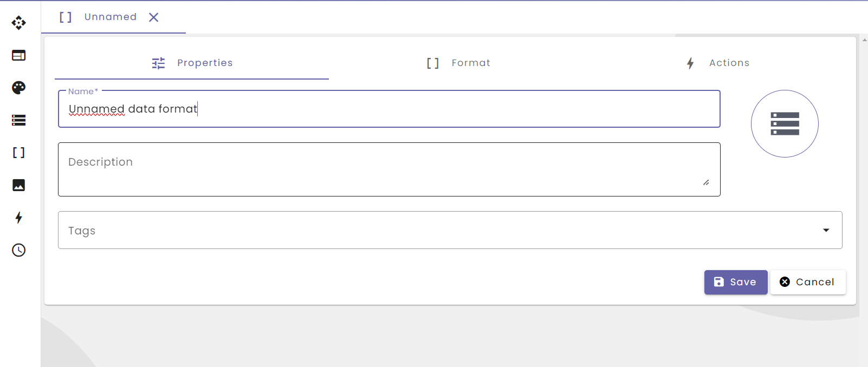Expand the Tags selection list

(x=826, y=230)
